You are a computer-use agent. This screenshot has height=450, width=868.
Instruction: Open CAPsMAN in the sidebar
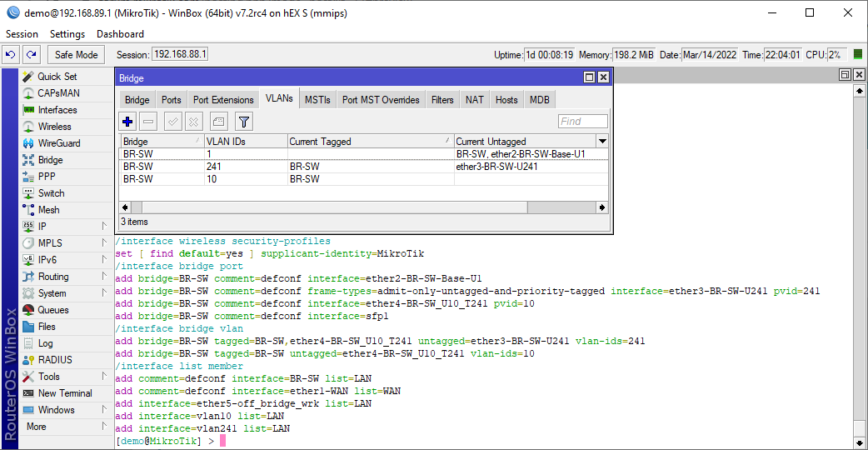58,93
